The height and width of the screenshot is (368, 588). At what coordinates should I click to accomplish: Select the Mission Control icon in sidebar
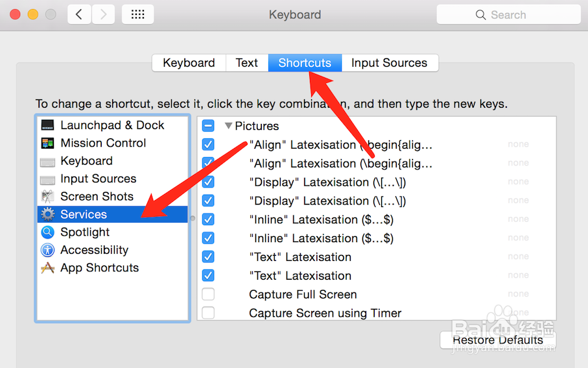point(47,143)
